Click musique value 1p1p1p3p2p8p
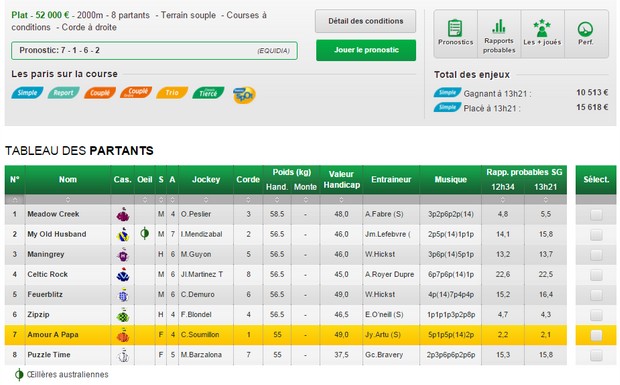The width and height of the screenshot is (620, 385). [x=451, y=314]
